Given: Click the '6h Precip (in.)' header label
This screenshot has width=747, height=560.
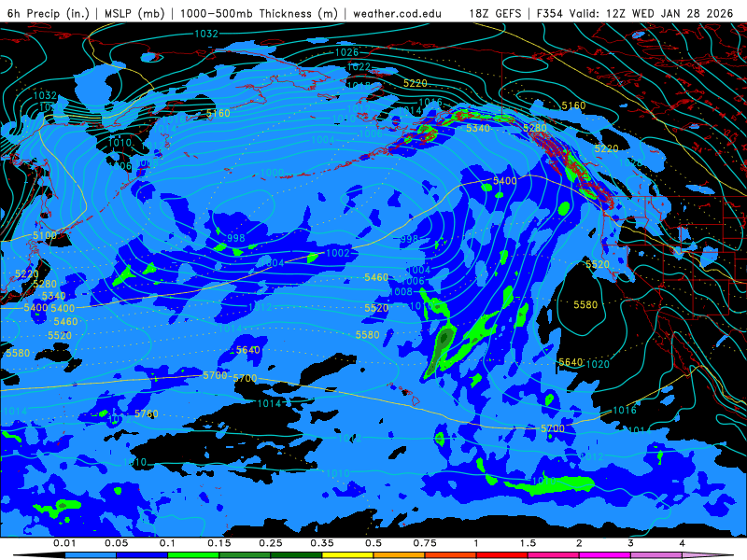Looking at the screenshot, I should click(x=49, y=13).
